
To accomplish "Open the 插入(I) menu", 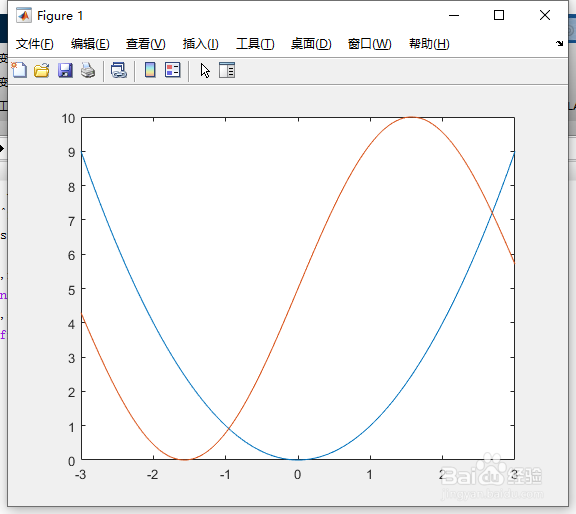I will click(x=201, y=44).
